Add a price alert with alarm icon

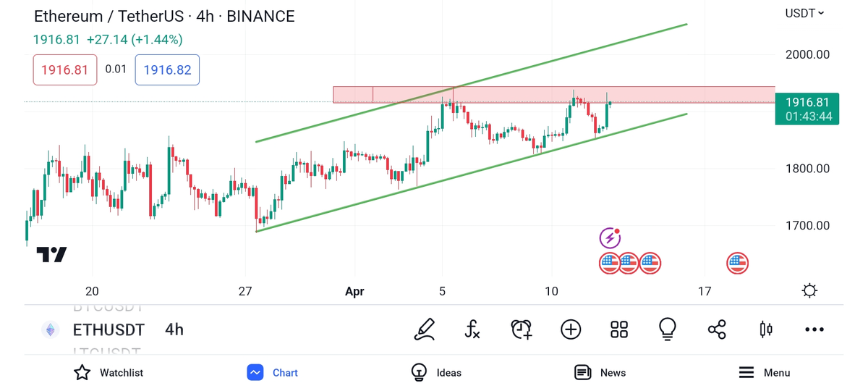[x=522, y=329]
